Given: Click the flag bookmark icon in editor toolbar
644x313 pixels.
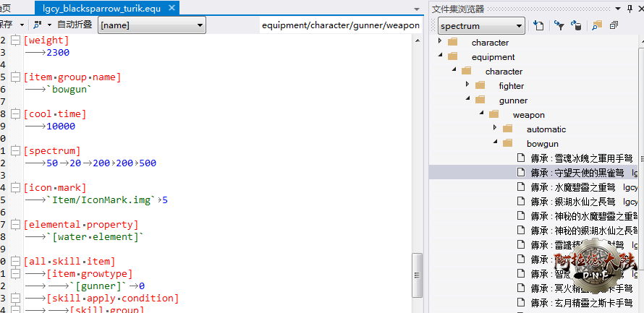Looking at the screenshot, I should point(38,25).
